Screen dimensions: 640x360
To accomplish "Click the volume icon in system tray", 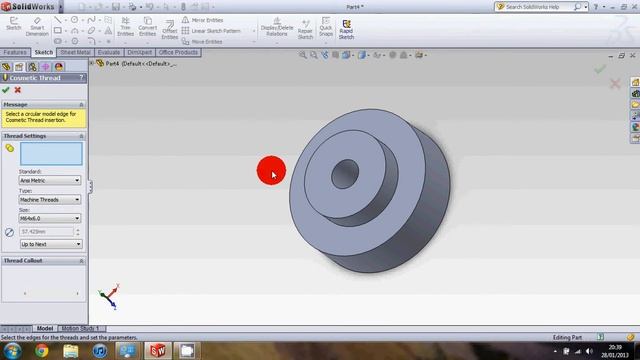I will (589, 351).
